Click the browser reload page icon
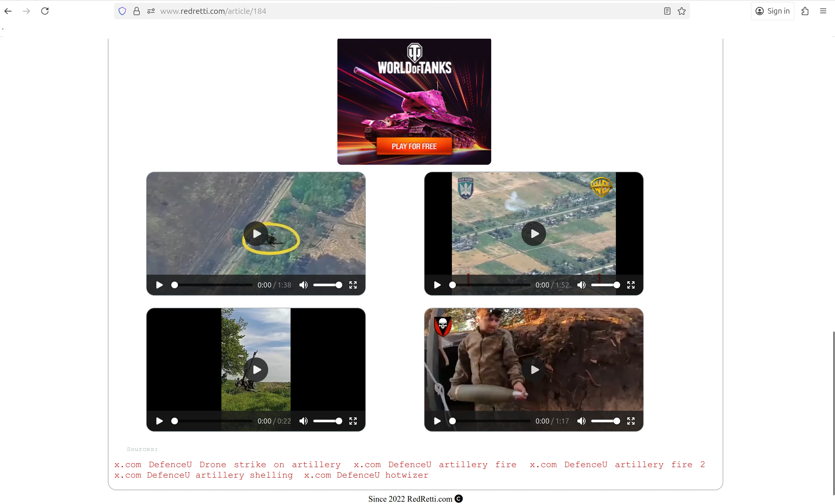Screen dimensions: 835x504 [45, 11]
